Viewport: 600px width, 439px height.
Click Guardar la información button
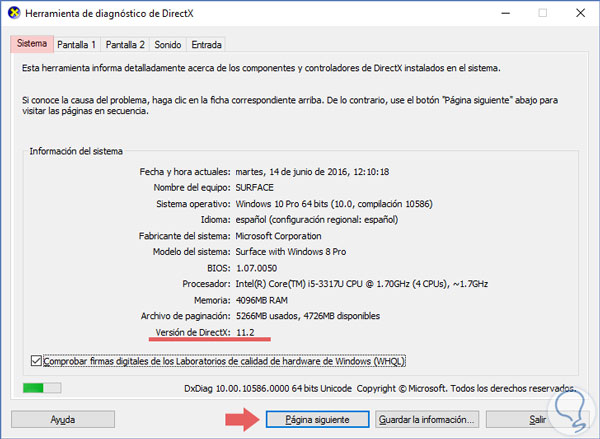[427, 419]
